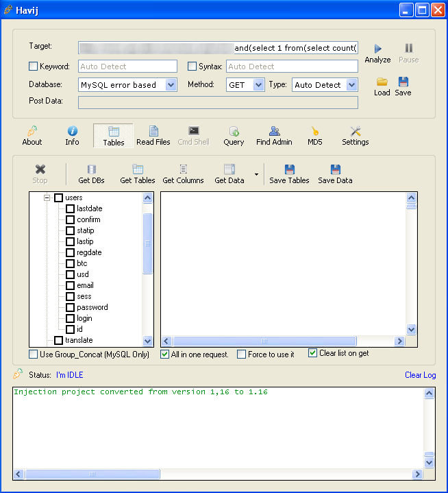Open the Load project folder icon
448x493 pixels.
point(382,82)
